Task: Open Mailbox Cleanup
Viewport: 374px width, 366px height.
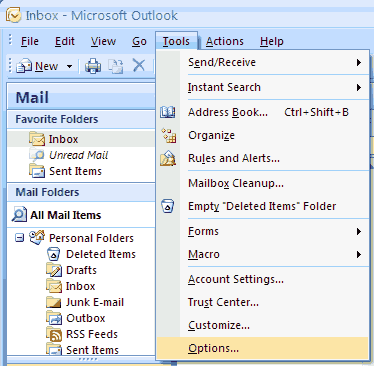Action: [263, 183]
